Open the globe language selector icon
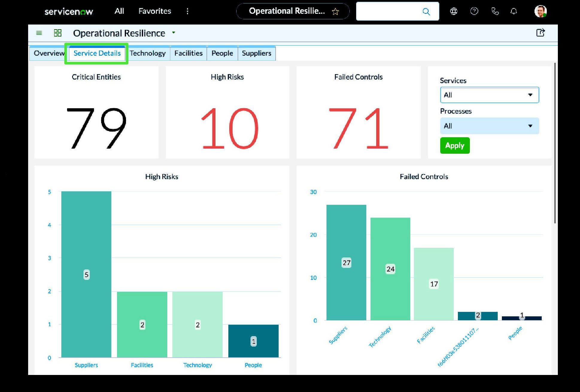The width and height of the screenshot is (580, 392). pyautogui.click(x=454, y=11)
